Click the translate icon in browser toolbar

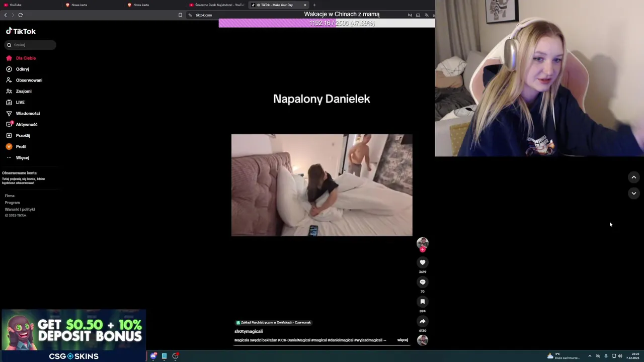tap(427, 15)
